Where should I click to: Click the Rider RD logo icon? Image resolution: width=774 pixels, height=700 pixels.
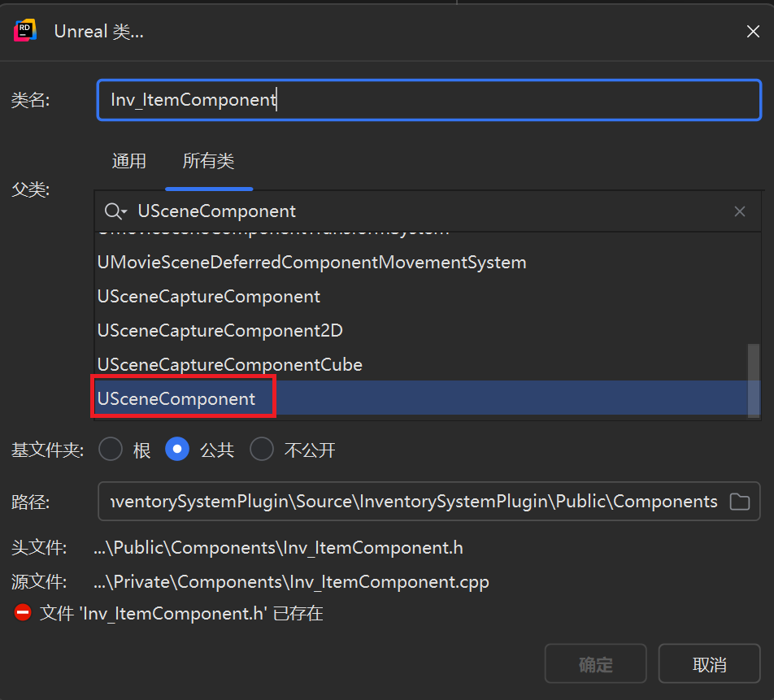click(25, 31)
